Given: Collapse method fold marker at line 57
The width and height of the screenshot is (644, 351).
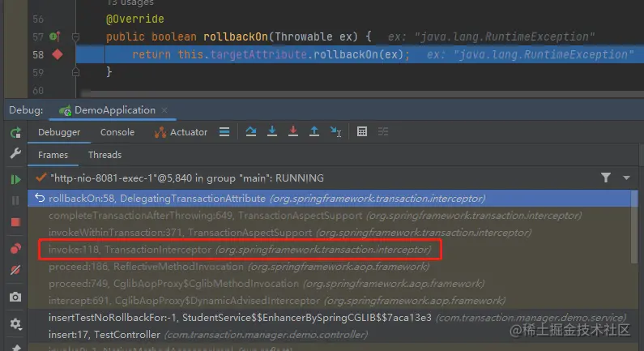Looking at the screenshot, I should pos(75,37).
